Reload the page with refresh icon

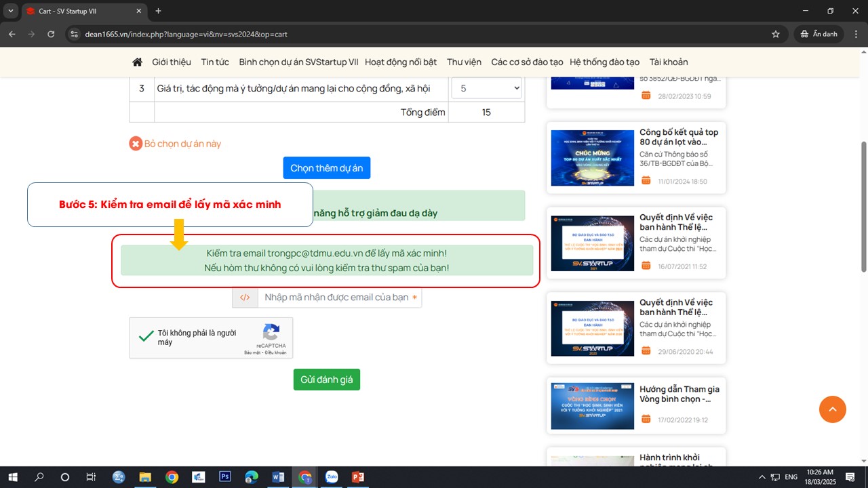click(51, 34)
